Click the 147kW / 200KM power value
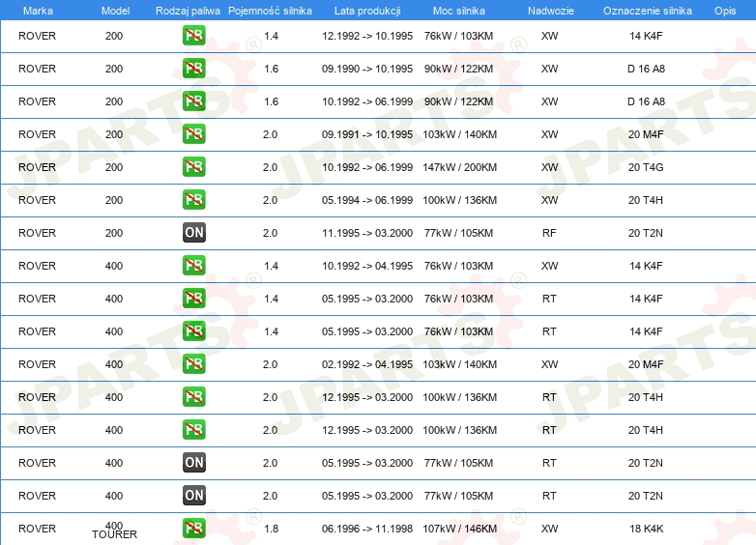Viewport: 756px width, 545px height. click(459, 167)
